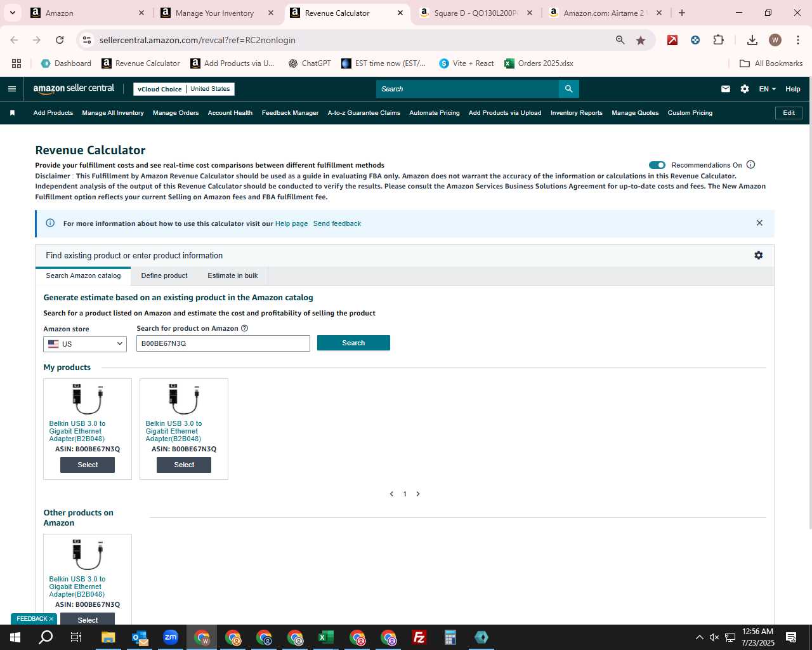The width and height of the screenshot is (812, 650).
Task: Click the help icon next to Search for product
Action: (245, 328)
